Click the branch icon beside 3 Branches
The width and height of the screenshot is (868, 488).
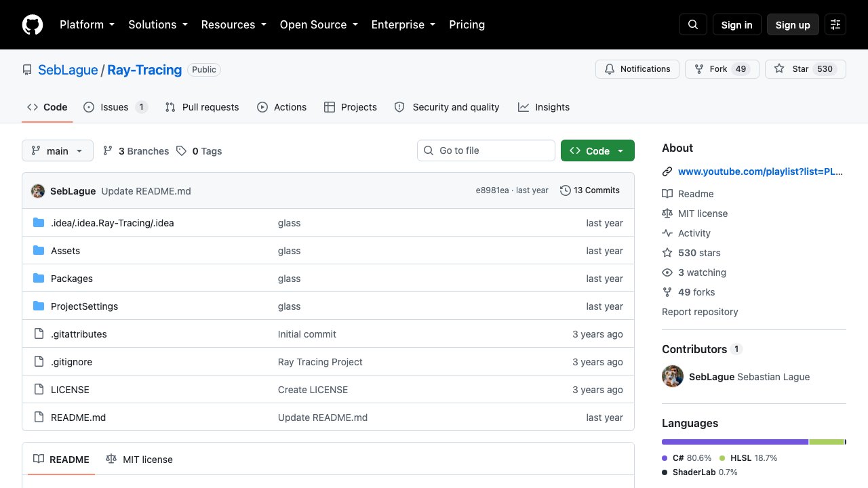(108, 151)
